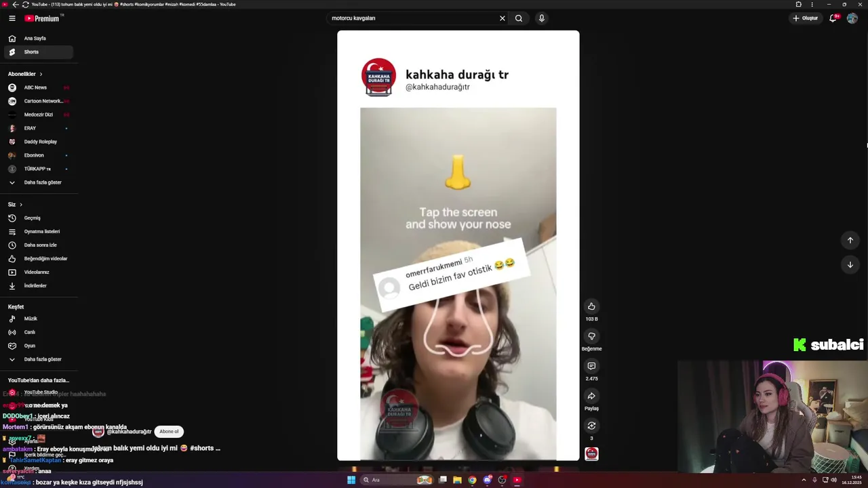Screen dimensions: 868x488
Task: Expand Keşfet with Daha fazla göster
Action: [x=37, y=359]
